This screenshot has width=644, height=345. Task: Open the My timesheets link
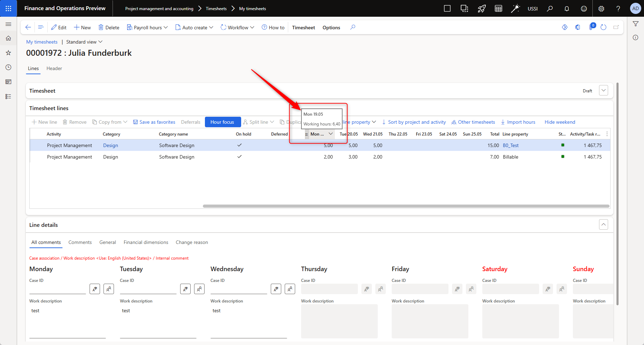tap(42, 42)
